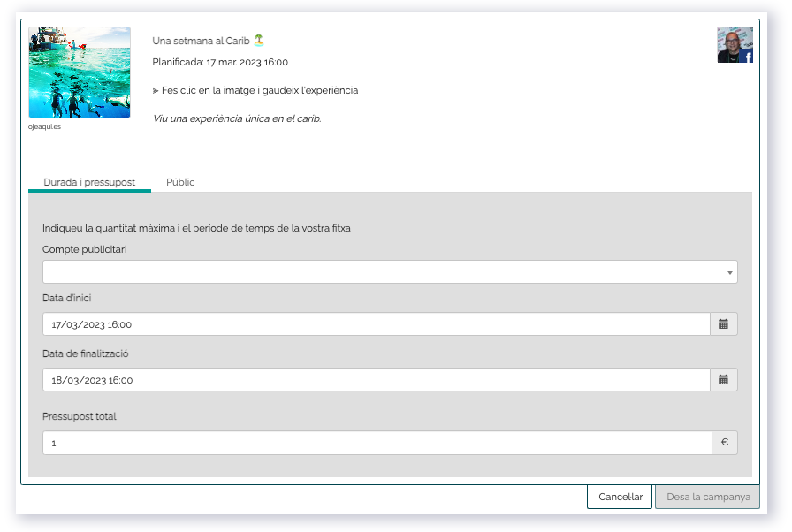The image size is (792, 532).
Task: Focus the Data de finalització date field
Action: point(376,380)
